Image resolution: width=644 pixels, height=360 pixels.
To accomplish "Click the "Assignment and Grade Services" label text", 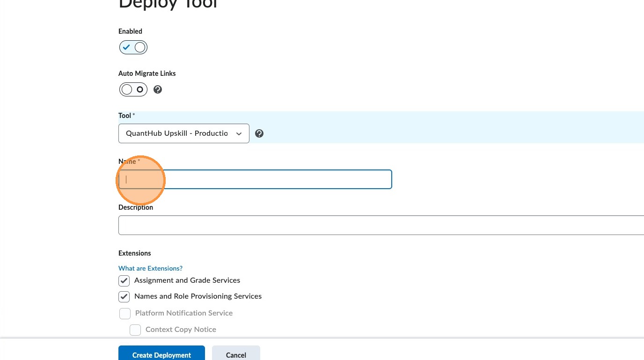I will coord(187,280).
